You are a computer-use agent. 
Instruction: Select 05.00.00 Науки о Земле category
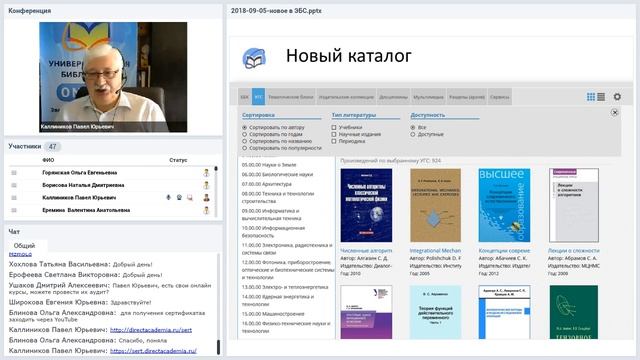tap(269, 165)
